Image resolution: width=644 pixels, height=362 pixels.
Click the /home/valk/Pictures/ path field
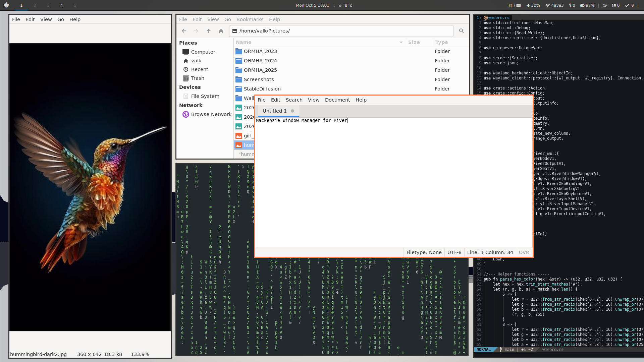341,31
